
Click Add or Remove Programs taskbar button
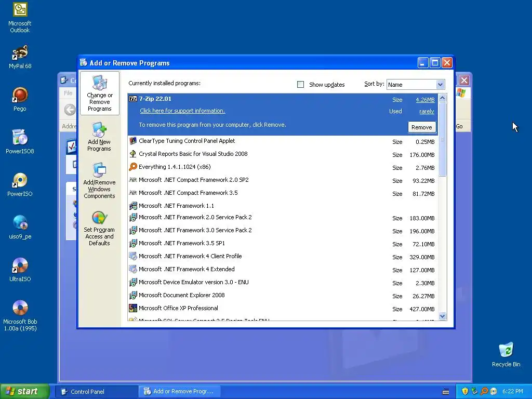pyautogui.click(x=180, y=392)
